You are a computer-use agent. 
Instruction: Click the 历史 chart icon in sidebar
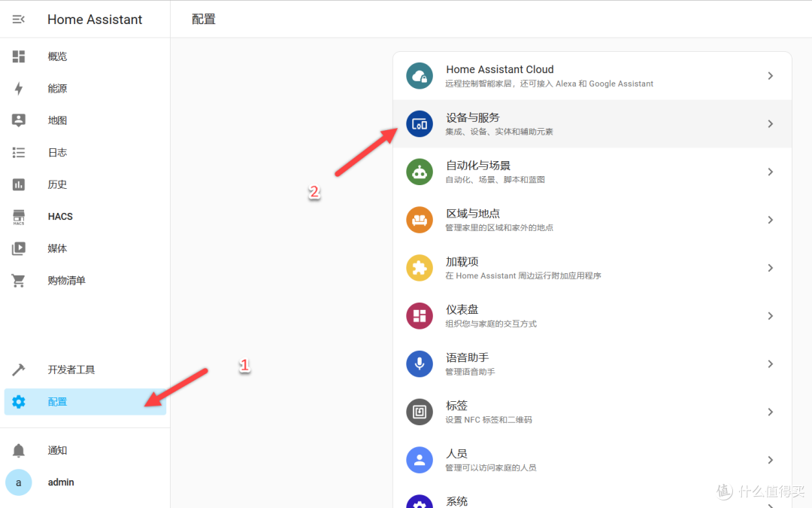pyautogui.click(x=19, y=184)
